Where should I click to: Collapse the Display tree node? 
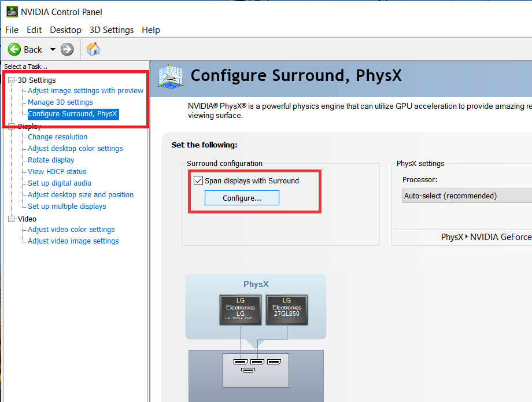pyautogui.click(x=12, y=126)
